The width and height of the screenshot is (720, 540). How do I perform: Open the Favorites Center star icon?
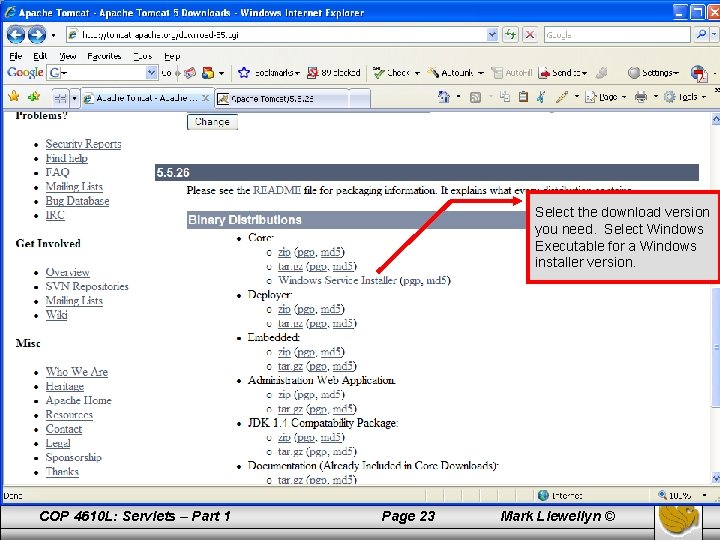[14, 96]
